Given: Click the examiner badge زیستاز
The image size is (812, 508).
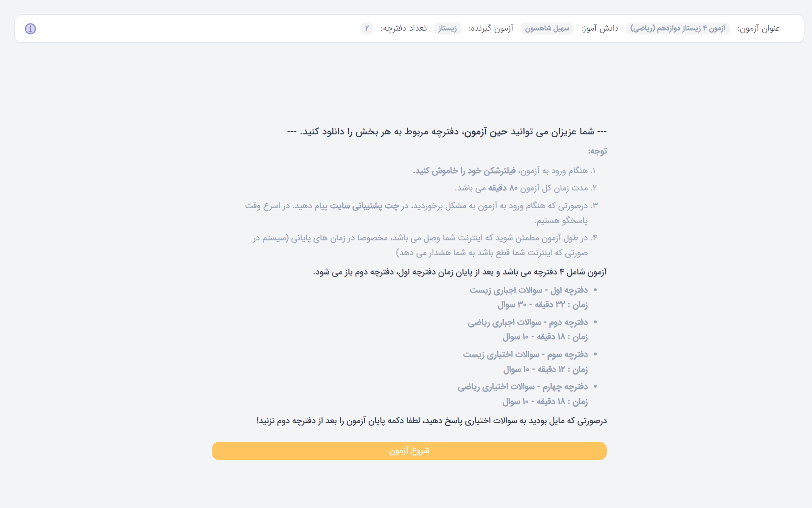Looking at the screenshot, I should pyautogui.click(x=447, y=29).
